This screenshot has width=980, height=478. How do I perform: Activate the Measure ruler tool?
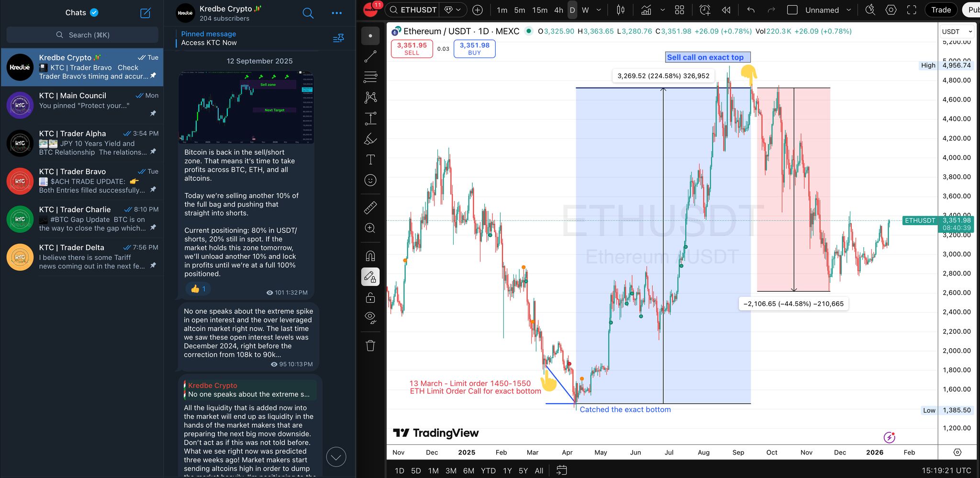coord(370,208)
